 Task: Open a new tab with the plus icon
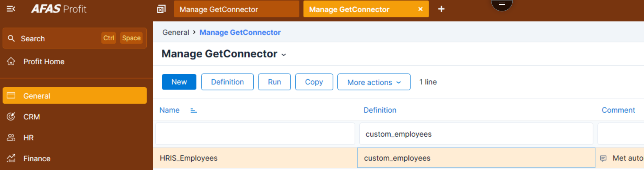[441, 9]
